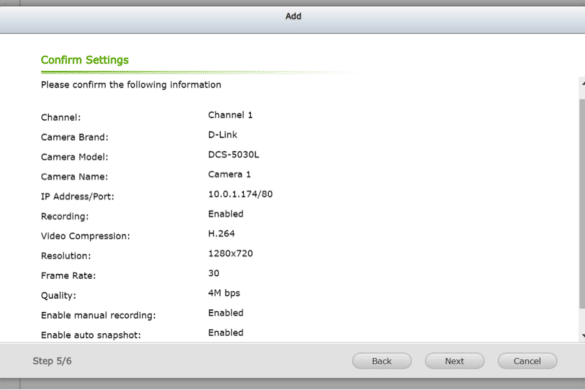This screenshot has height=390, width=585.
Task: Click the Camera 1 name value
Action: click(x=229, y=174)
